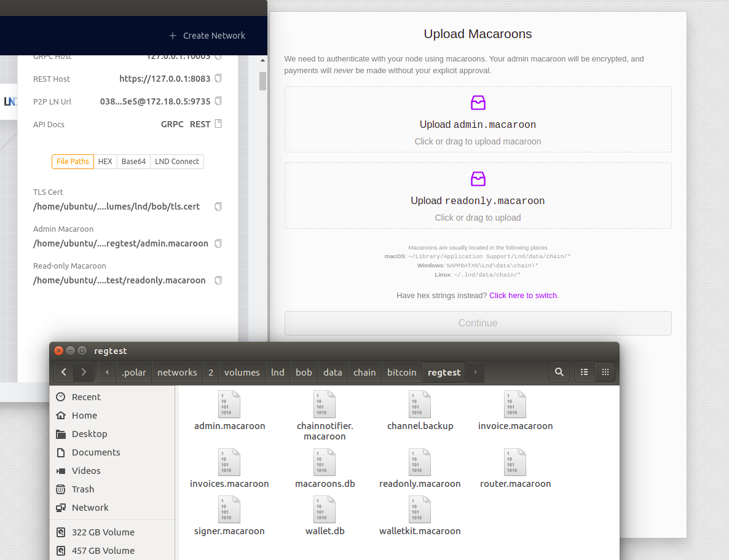Navigate to the data path segment
The height and width of the screenshot is (560, 729).
coord(333,372)
